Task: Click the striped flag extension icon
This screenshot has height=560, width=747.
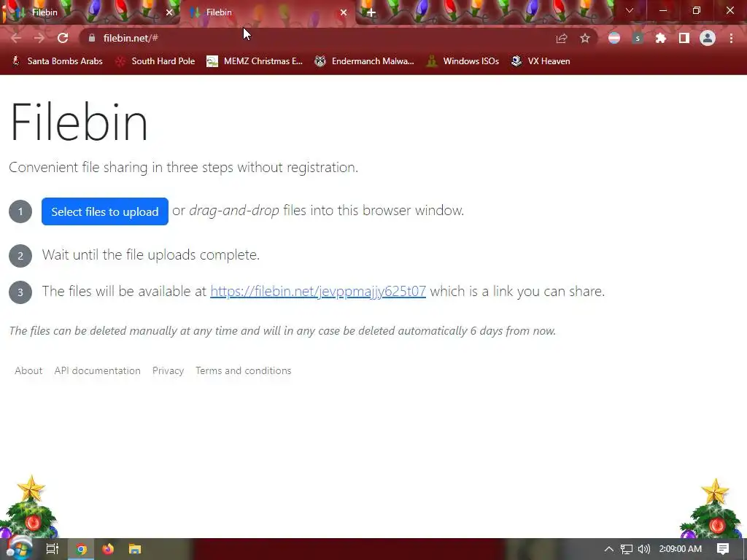Action: coord(614,38)
